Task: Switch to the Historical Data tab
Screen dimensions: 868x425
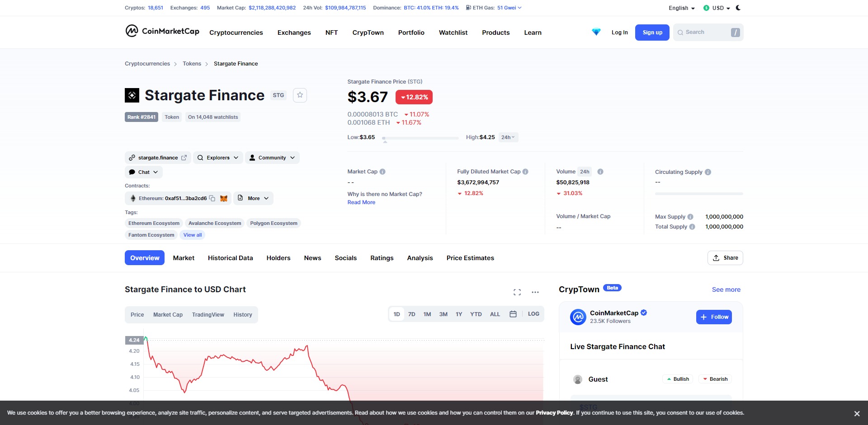Action: 231,258
